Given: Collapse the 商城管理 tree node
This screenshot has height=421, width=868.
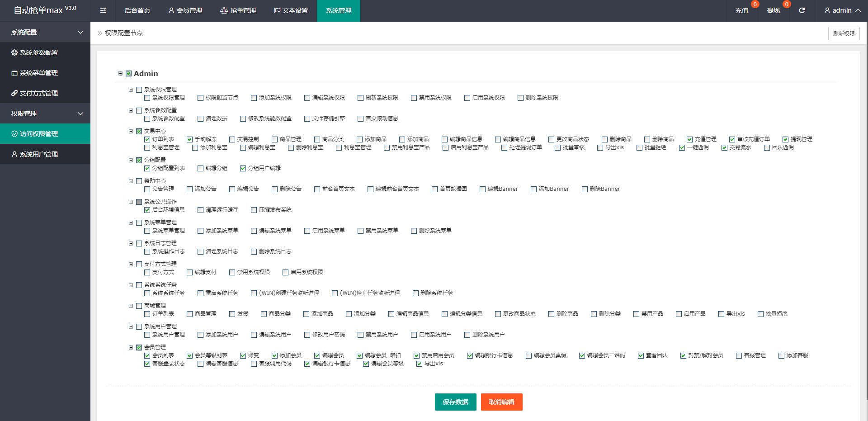Looking at the screenshot, I should (131, 306).
